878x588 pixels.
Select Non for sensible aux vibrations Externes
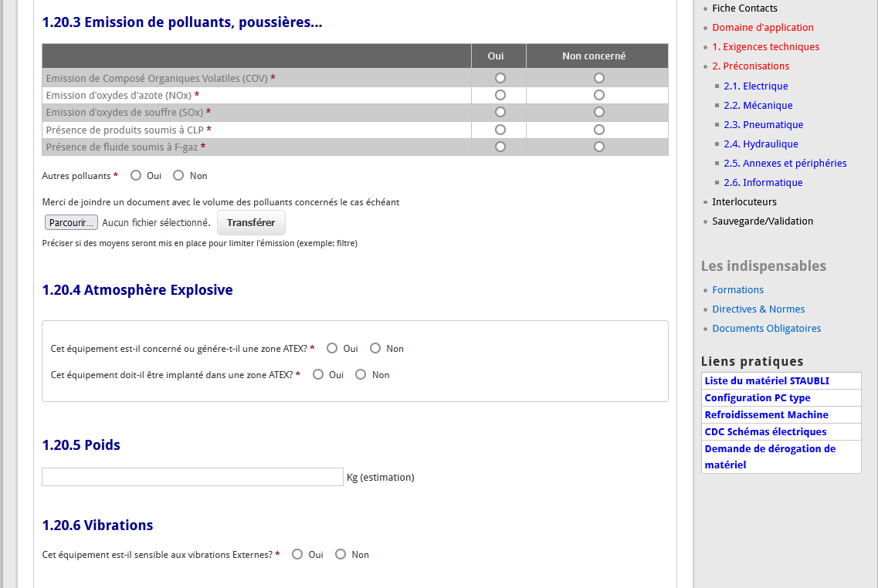341,554
